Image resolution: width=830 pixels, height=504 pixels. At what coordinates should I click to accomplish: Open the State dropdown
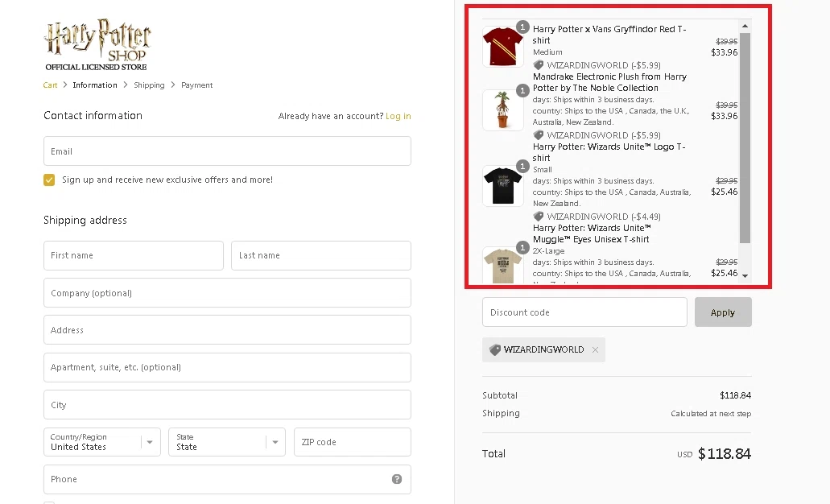pyautogui.click(x=226, y=442)
